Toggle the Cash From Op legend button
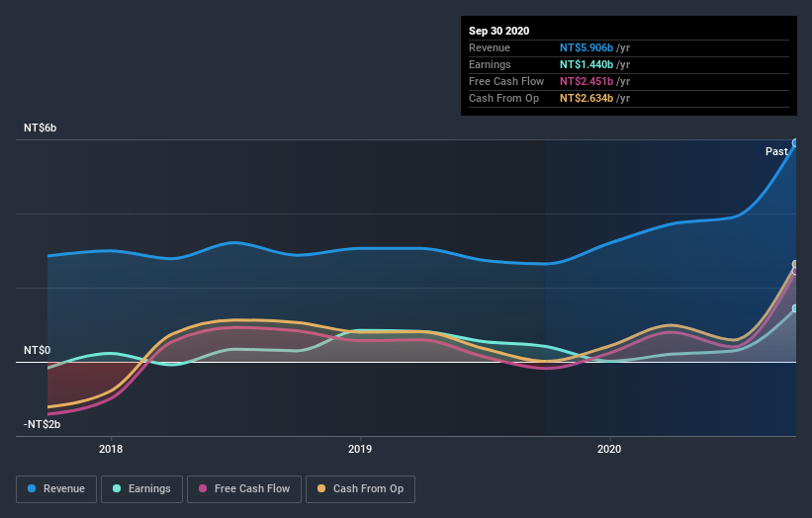Viewport: 812px width, 518px height. [x=360, y=489]
